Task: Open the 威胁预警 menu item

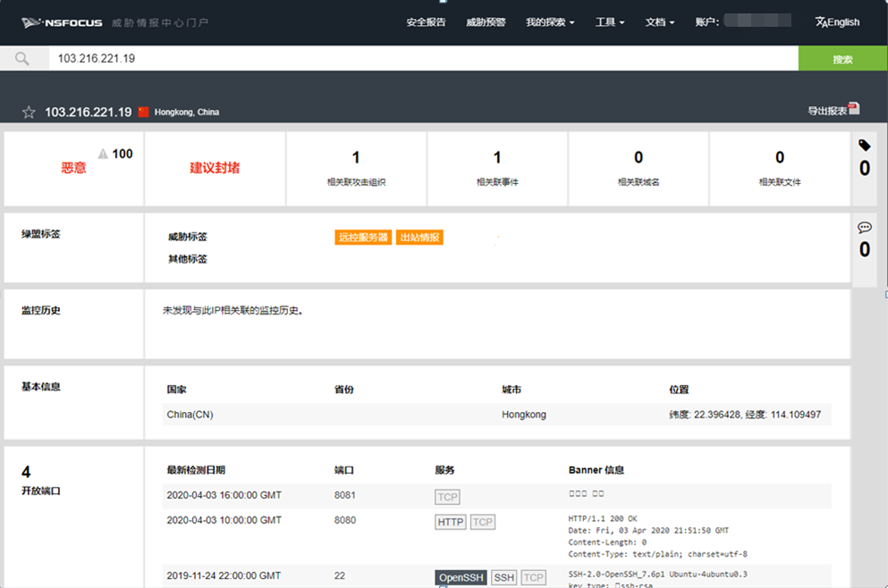Action: 486,22
